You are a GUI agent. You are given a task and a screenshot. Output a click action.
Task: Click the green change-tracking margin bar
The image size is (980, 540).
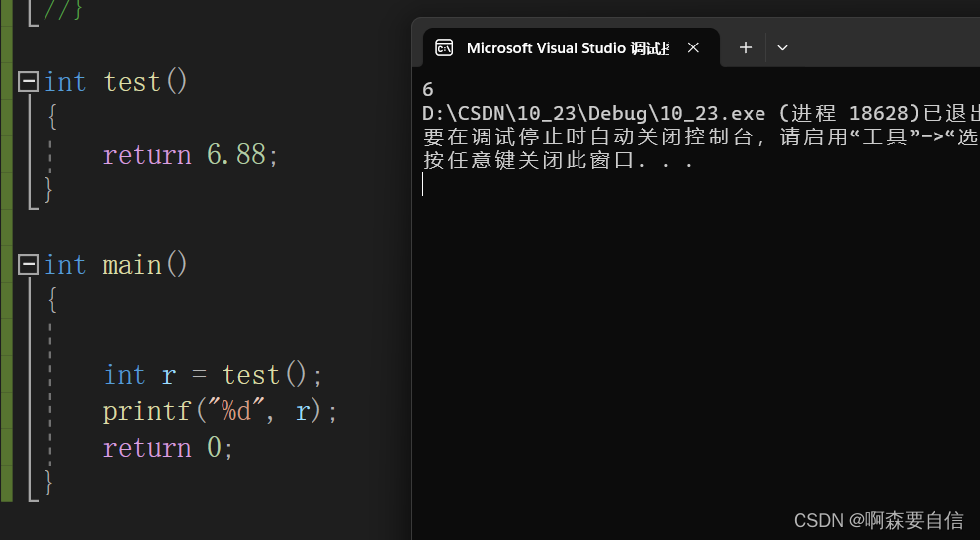coord(6,251)
